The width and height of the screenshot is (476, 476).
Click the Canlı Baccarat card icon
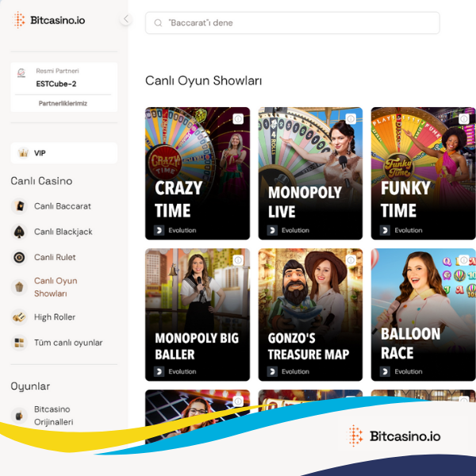[x=19, y=206]
